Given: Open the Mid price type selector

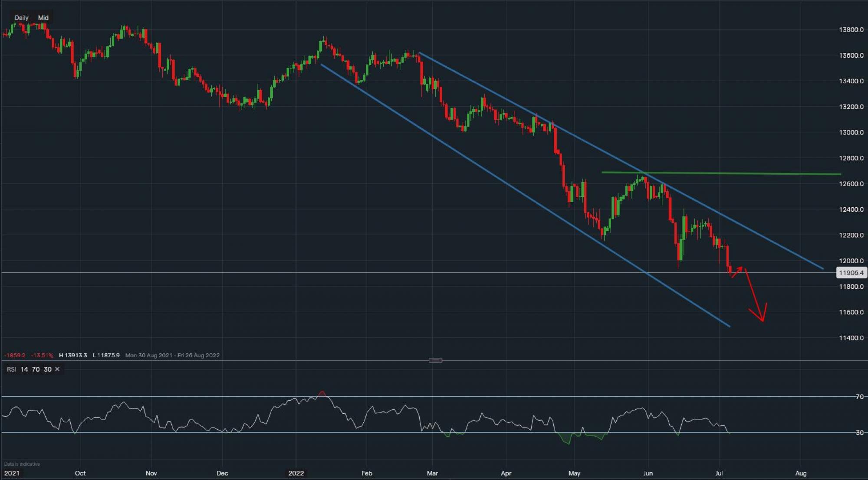Looking at the screenshot, I should click(x=43, y=18).
